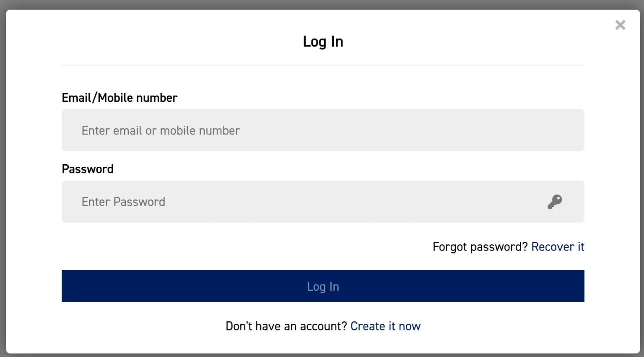Screen dimensions: 644x357
Task: Click the Email/Mobile number label
Action: click(119, 98)
